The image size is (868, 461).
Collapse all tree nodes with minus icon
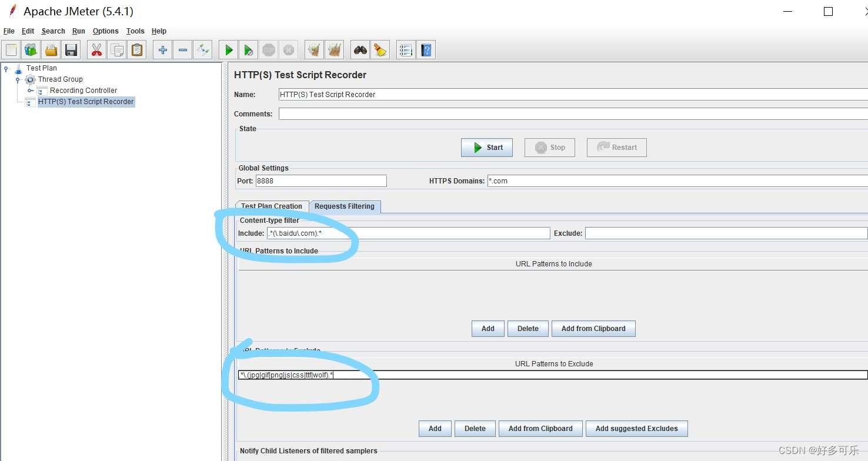click(x=183, y=50)
